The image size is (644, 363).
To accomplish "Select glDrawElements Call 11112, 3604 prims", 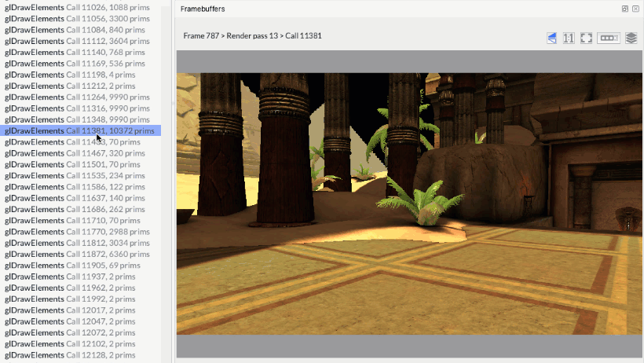I will (x=77, y=41).
